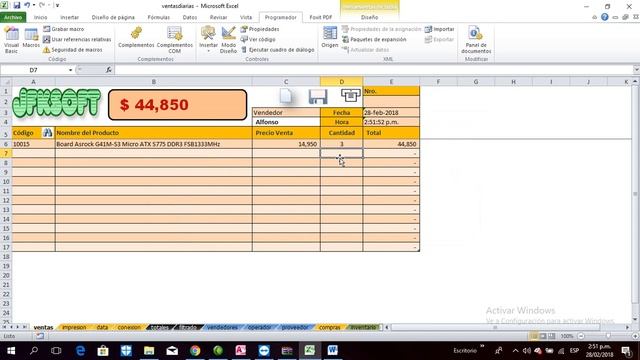Minimize the ribbon with the caret icon
This screenshot has width=640, height=360.
[594, 17]
